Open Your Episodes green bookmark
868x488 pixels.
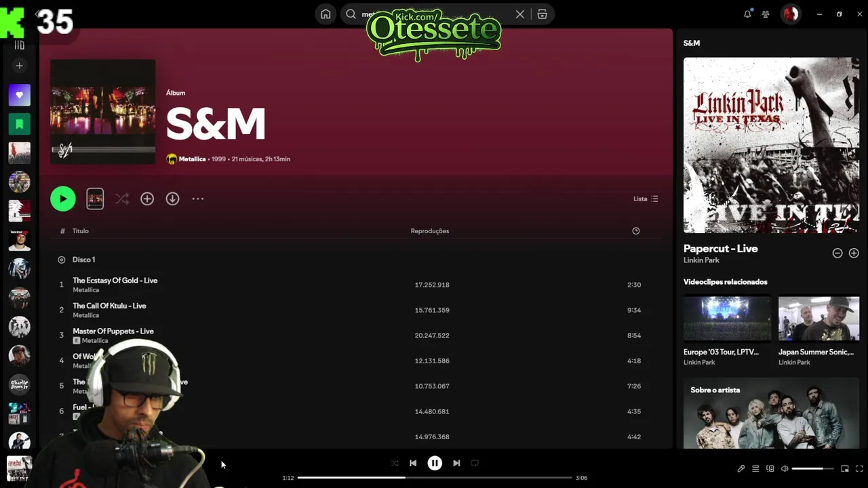(19, 124)
